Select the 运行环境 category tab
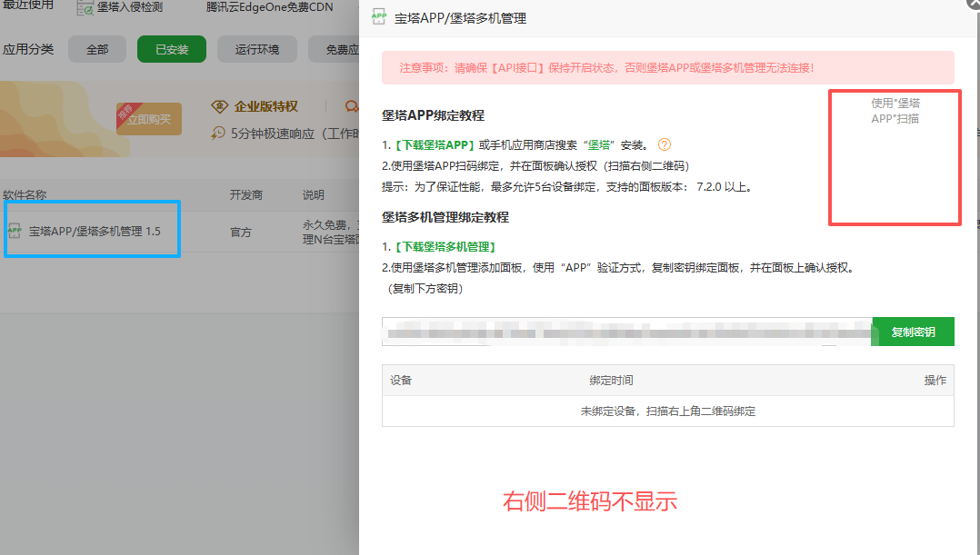Viewport: 980px width, 555px height. [x=257, y=49]
